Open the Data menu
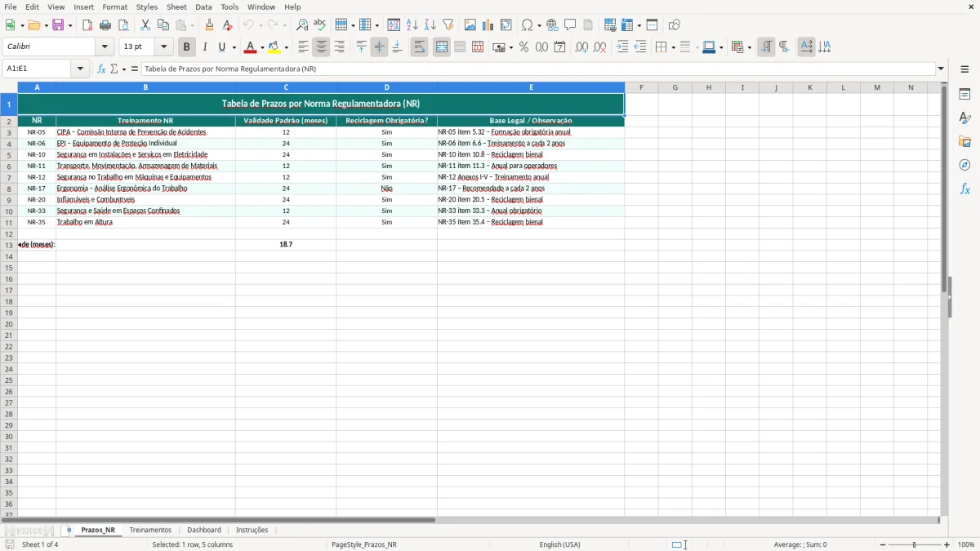The image size is (980, 551). click(203, 7)
